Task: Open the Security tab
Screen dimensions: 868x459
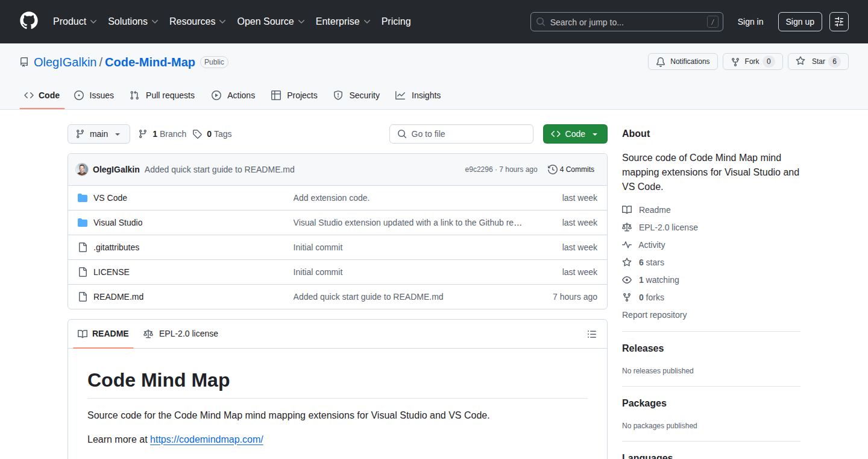Action: click(356, 95)
